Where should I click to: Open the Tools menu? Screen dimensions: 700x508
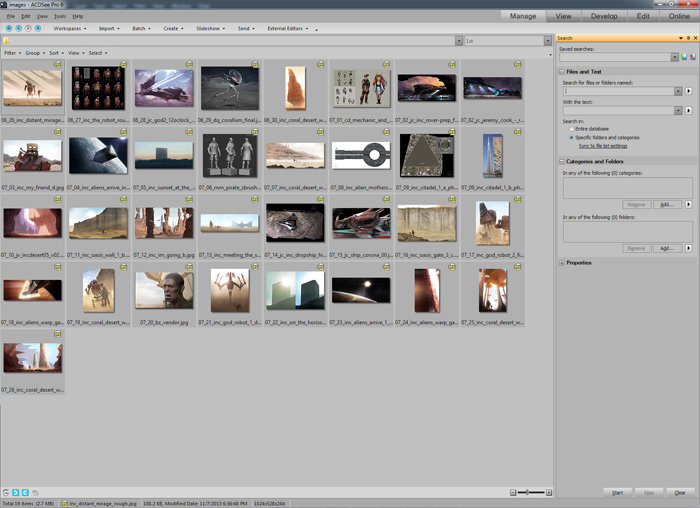60,16
